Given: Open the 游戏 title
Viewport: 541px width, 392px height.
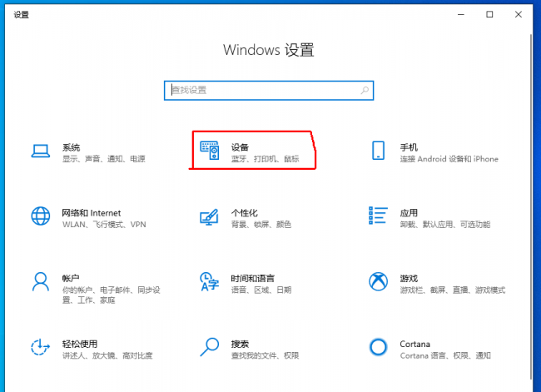Looking at the screenshot, I should click(x=409, y=278).
